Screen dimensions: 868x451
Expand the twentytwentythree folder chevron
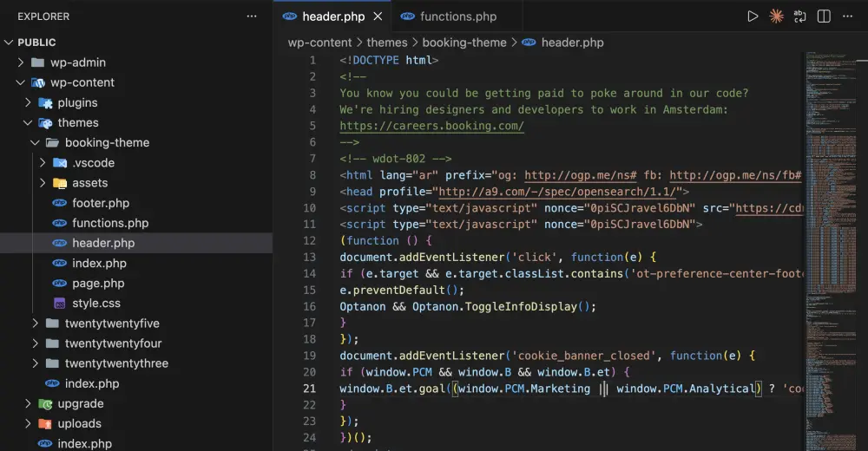coord(35,363)
